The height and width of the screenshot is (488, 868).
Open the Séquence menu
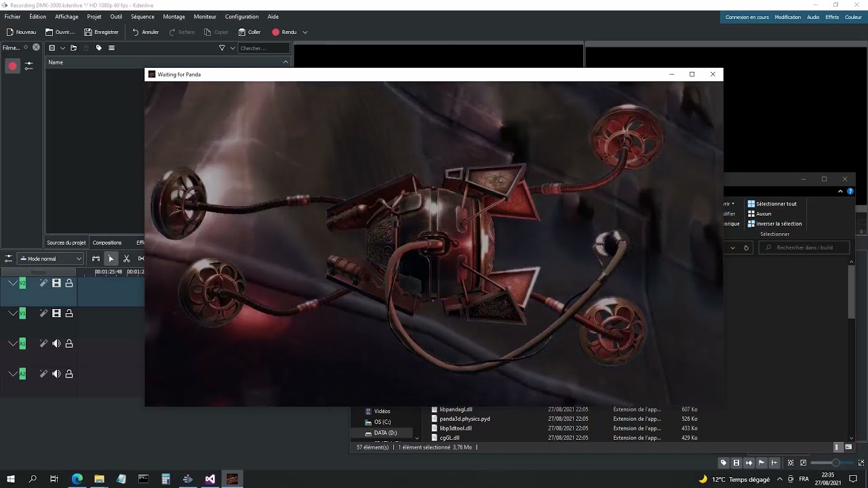coord(142,16)
